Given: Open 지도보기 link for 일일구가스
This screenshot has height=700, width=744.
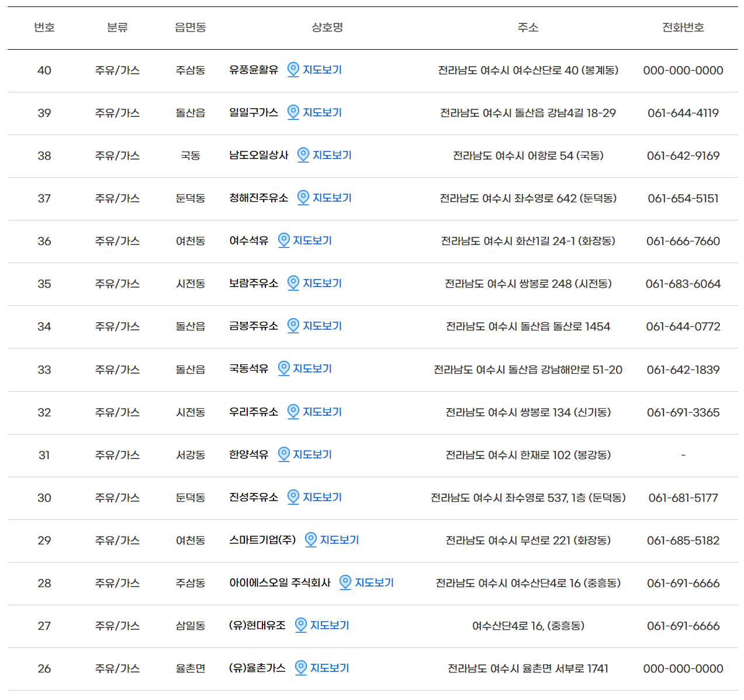Looking at the screenshot, I should coord(322,112).
